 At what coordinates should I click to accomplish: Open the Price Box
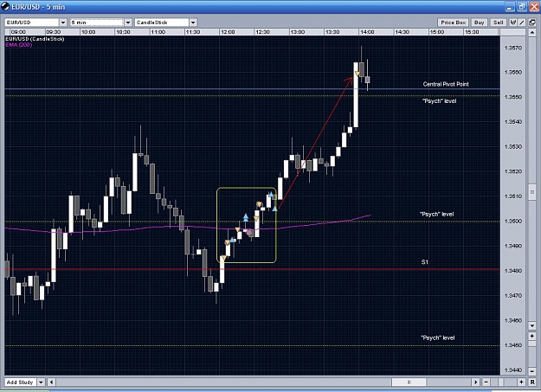click(x=453, y=22)
